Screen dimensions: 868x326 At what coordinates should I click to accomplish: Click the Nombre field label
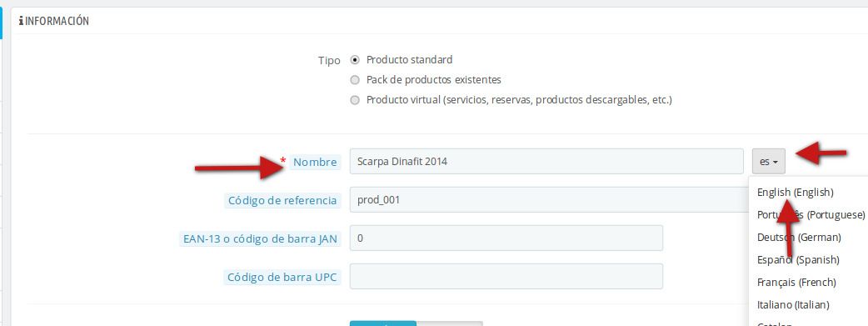point(314,162)
